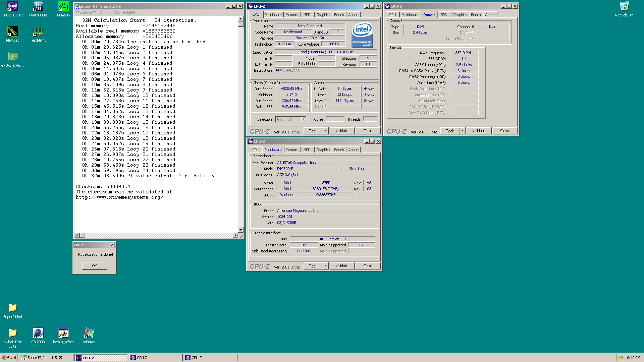Click the CPU tab window's title bar icon
The height and width of the screenshot is (362, 644).
pos(251,6)
